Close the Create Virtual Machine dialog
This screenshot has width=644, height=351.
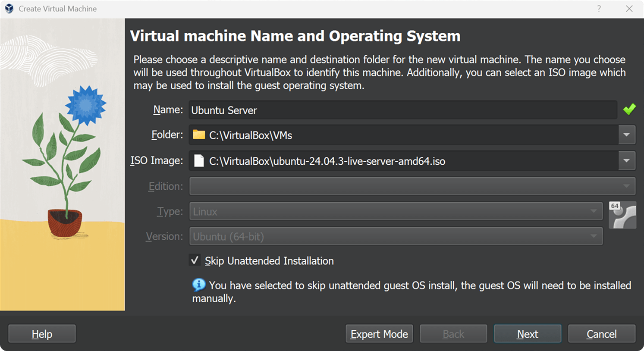pyautogui.click(x=629, y=9)
